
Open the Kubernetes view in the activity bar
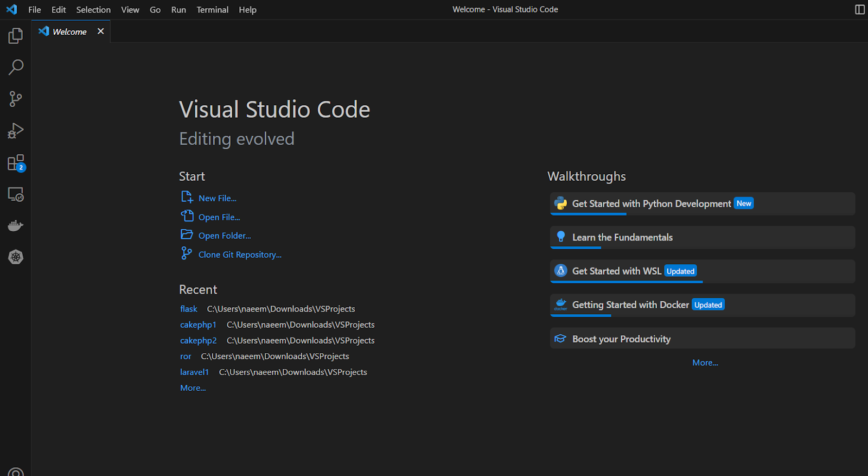coord(16,257)
